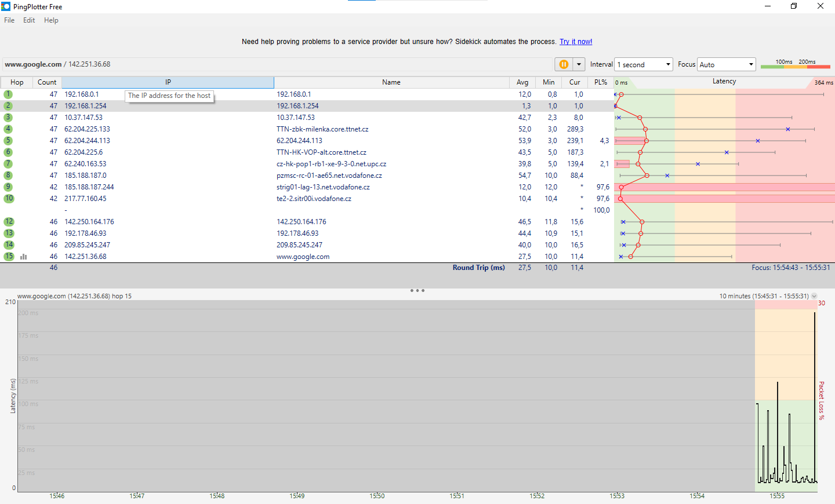835x504 pixels.
Task: Select IP cell 62.240.163.53
Action: (85, 164)
